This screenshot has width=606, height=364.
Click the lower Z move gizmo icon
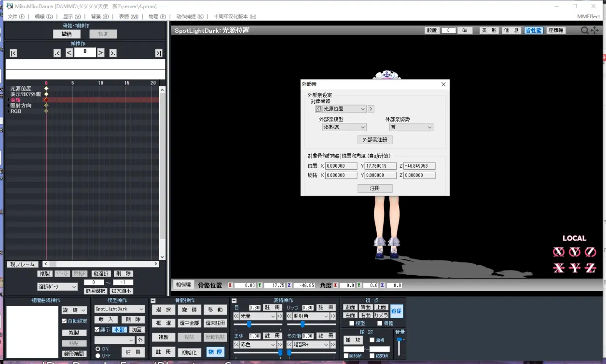click(591, 268)
